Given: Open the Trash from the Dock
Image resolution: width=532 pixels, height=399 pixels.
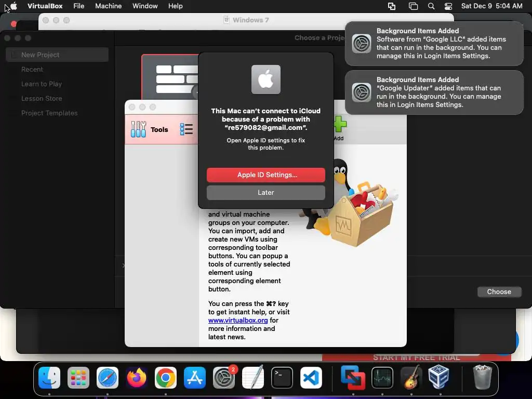Looking at the screenshot, I should point(482,377).
